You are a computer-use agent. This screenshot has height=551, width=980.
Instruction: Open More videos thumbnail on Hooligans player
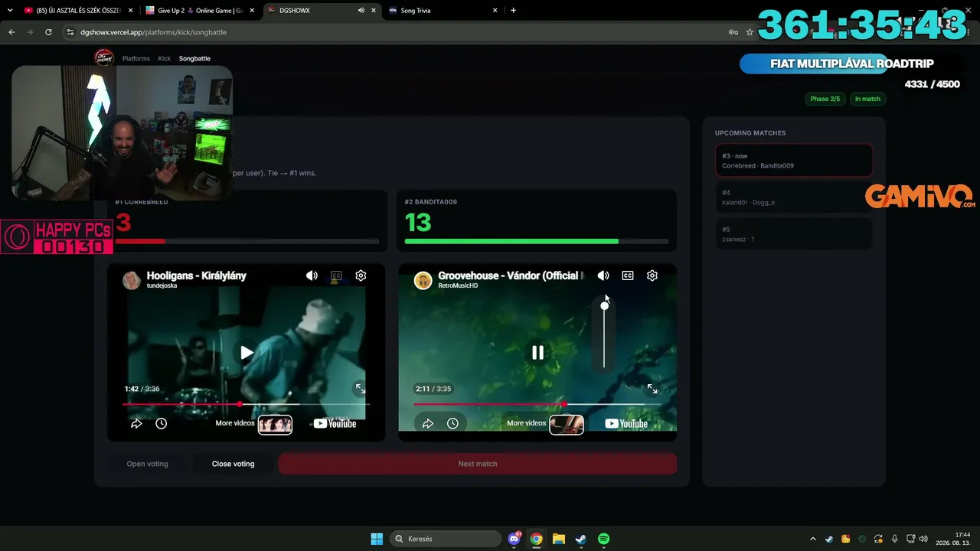275,424
